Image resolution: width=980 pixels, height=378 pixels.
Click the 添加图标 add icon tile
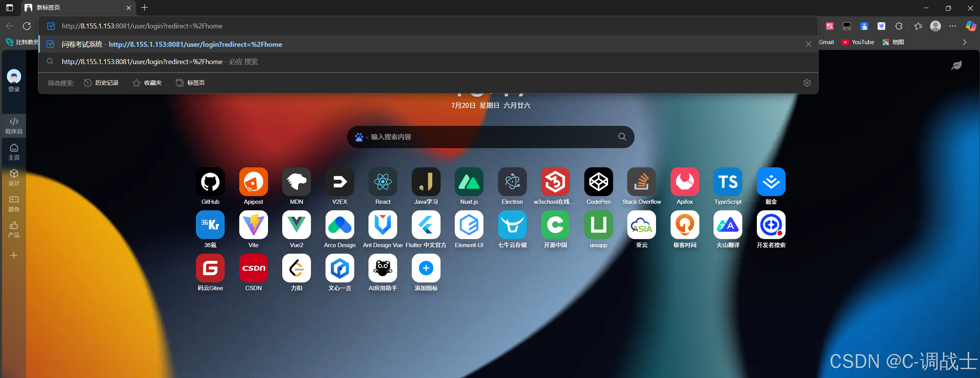[x=426, y=268]
